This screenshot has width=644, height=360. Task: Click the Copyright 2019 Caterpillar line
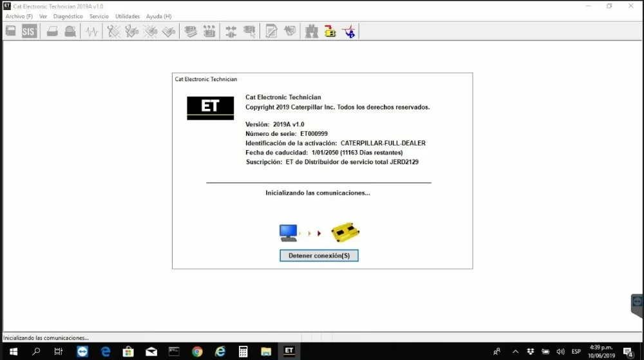pyautogui.click(x=337, y=107)
